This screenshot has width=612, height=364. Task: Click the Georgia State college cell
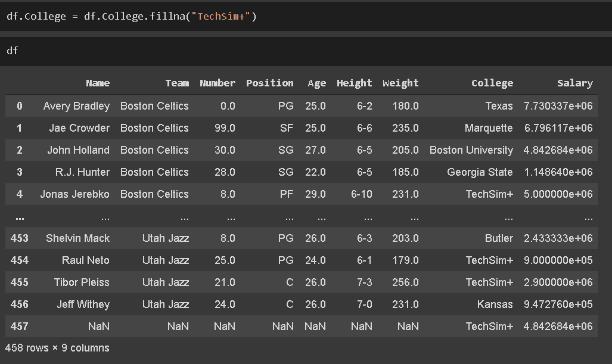tap(480, 172)
